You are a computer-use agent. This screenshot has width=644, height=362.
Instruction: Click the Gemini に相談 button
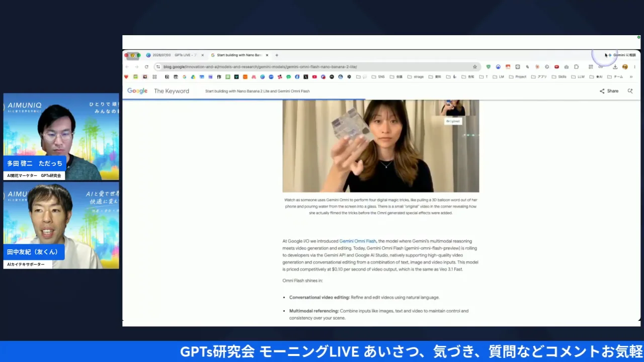(622, 55)
